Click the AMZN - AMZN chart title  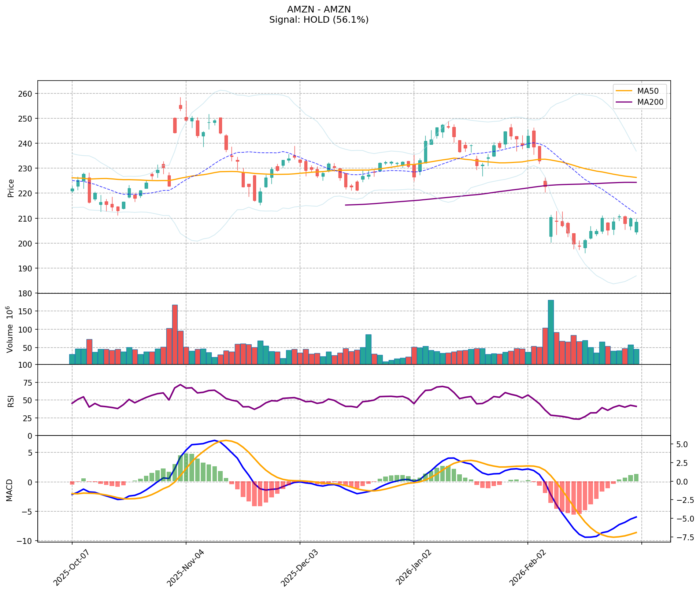pyautogui.click(x=319, y=10)
